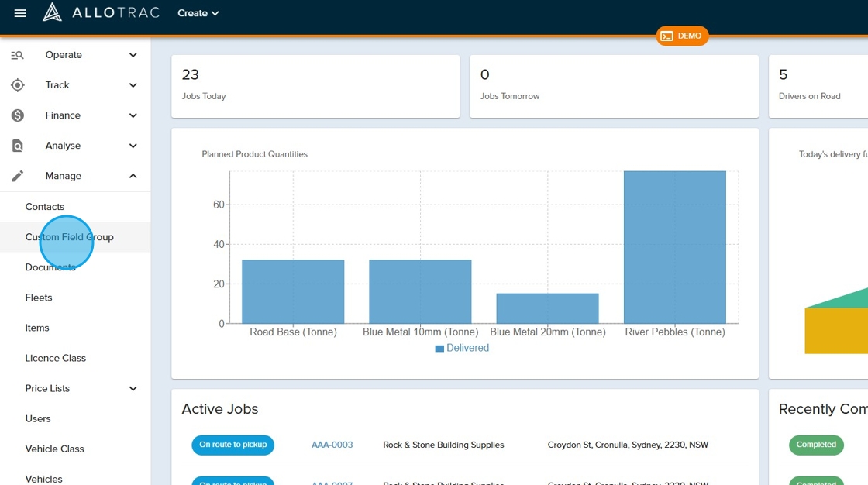Click the Jobs Today summary card
Screen dimensions: 868x485
coord(315,85)
